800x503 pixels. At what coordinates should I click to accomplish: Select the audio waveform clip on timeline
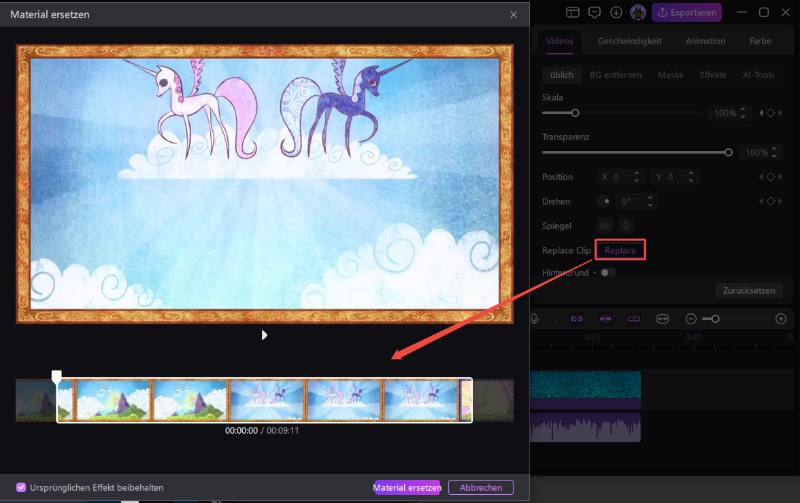point(585,427)
